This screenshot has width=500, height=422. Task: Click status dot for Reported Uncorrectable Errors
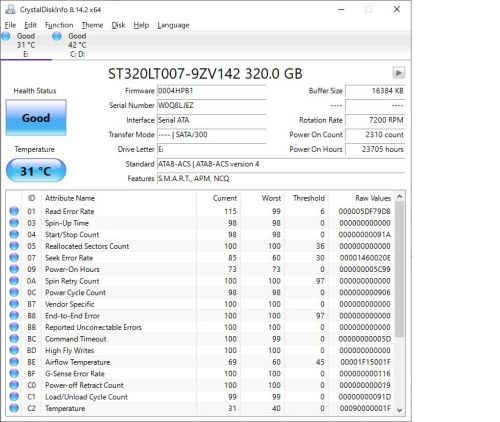[x=14, y=327]
